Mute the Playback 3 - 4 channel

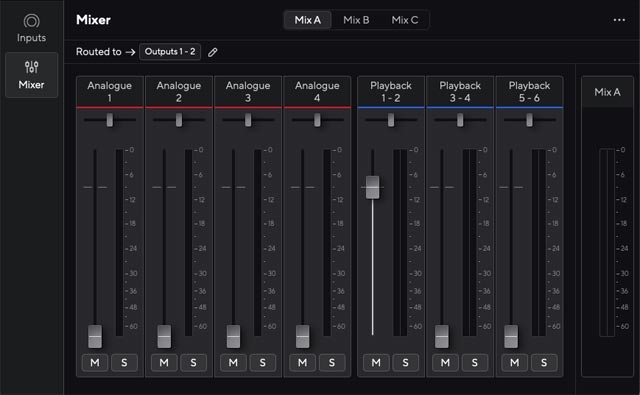pyautogui.click(x=445, y=362)
